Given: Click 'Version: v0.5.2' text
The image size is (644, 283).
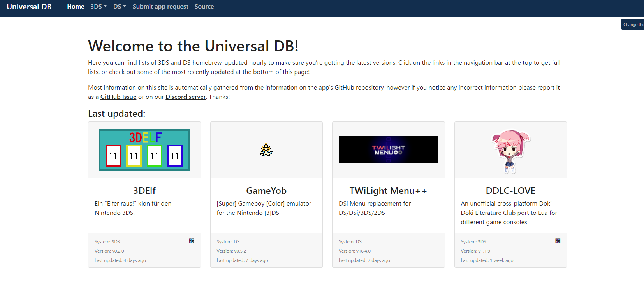Looking at the screenshot, I should [231, 251].
